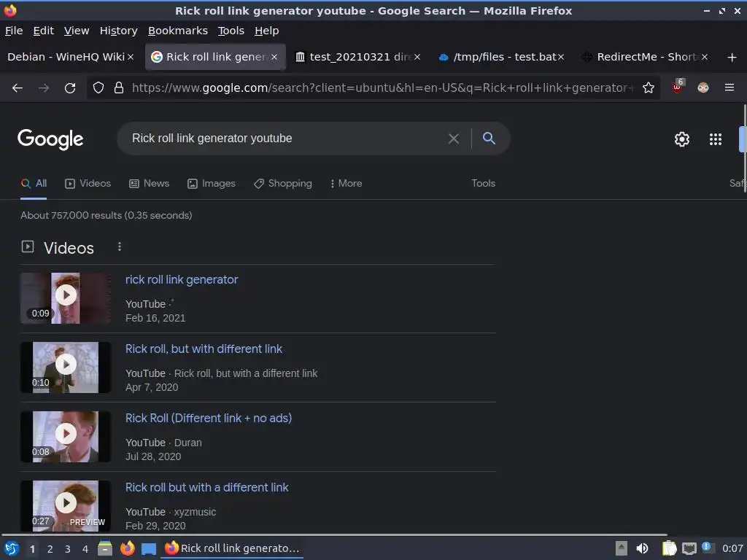The height and width of the screenshot is (560, 747).
Task: Open volume control in system tray
Action: pyautogui.click(x=642, y=548)
